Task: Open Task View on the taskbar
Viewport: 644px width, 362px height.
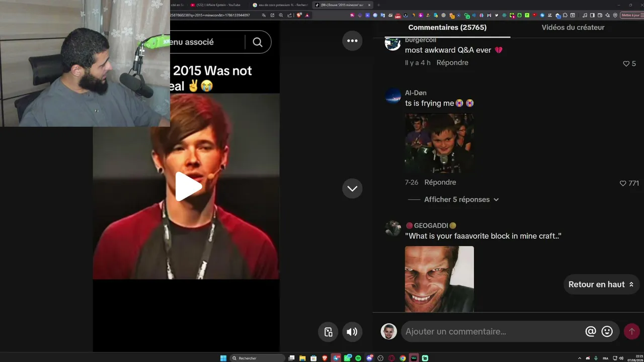Action: tap(291, 358)
